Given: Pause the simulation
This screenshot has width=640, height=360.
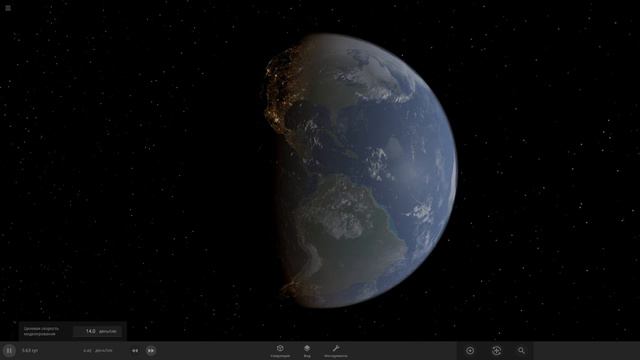Looking at the screenshot, I should coord(9,351).
